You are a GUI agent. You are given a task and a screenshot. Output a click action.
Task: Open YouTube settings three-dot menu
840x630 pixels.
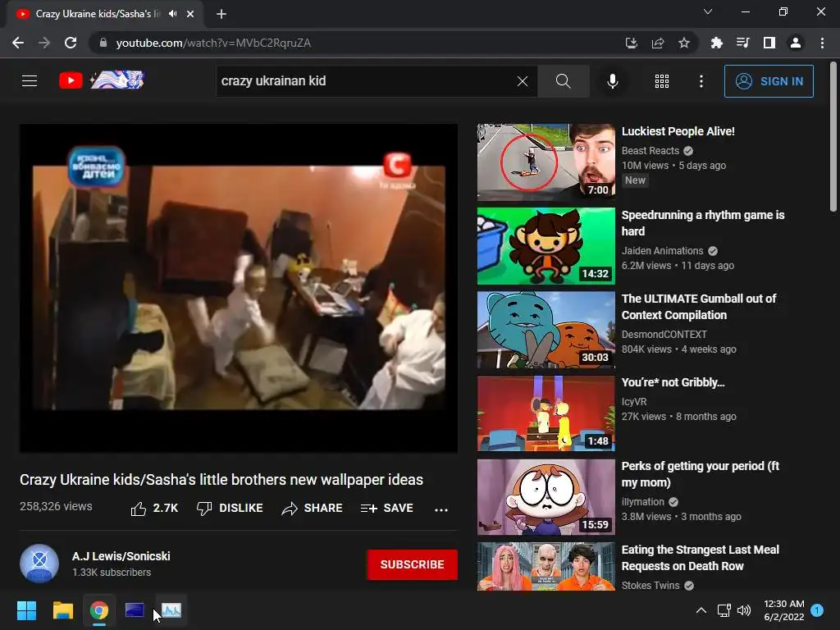click(x=701, y=81)
